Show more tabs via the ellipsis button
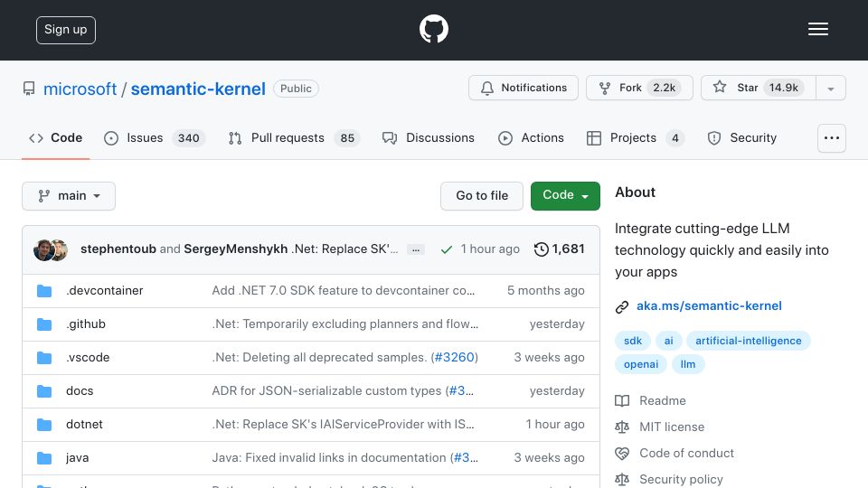 click(x=832, y=138)
